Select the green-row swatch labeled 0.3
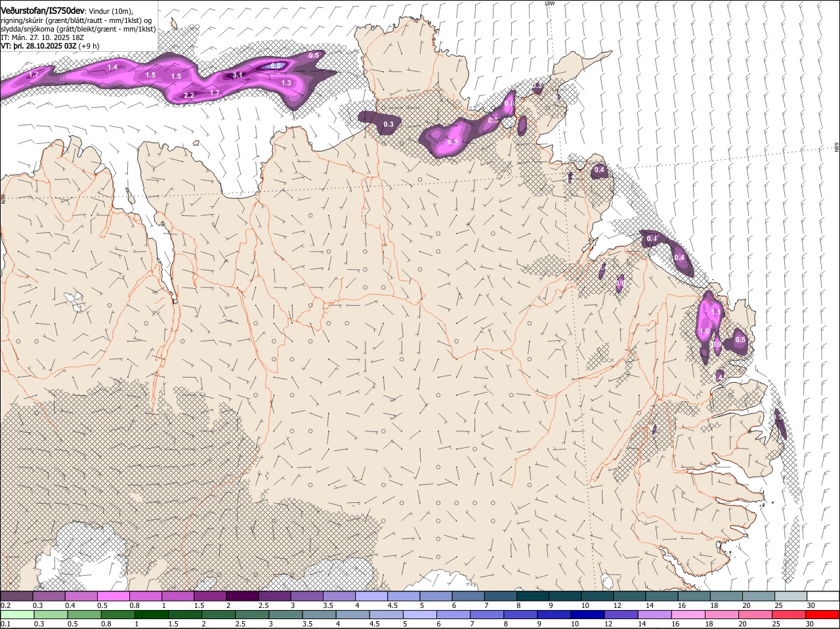Viewport: 840px width, 629px height. 50,615
